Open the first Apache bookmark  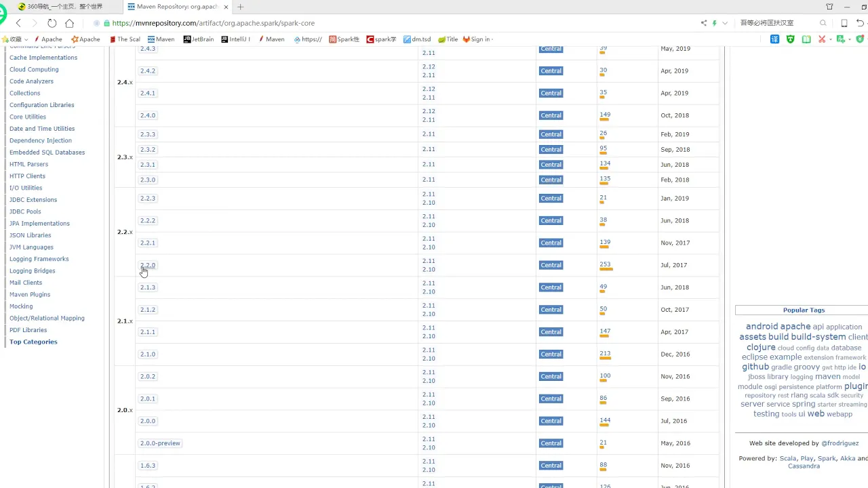[47, 39]
